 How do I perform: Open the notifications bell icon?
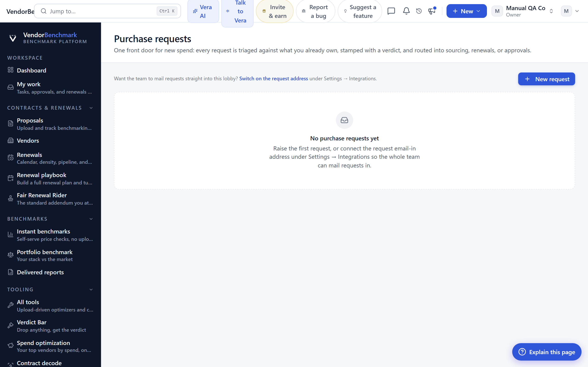(x=406, y=11)
